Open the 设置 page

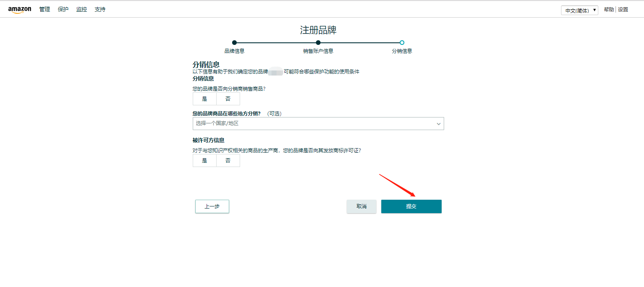pos(623,9)
